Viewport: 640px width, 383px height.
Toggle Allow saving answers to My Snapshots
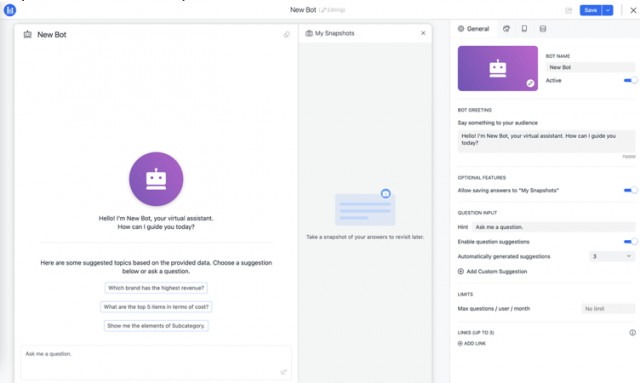pos(630,190)
